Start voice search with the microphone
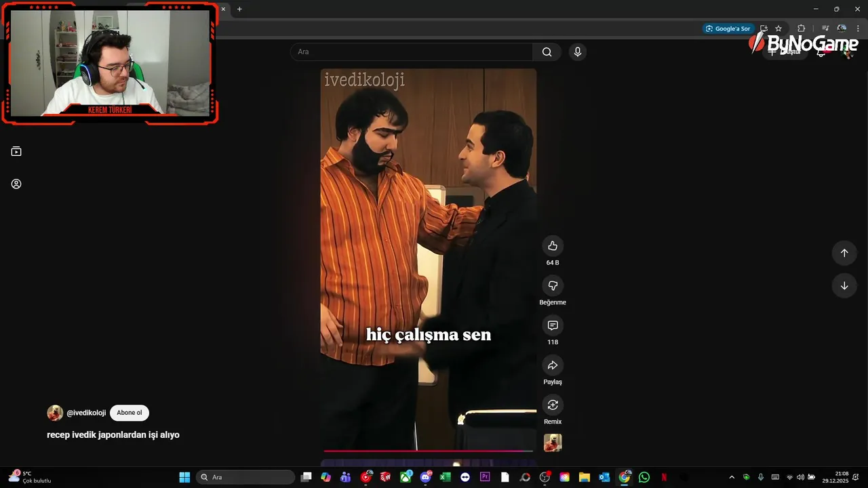 click(x=578, y=52)
